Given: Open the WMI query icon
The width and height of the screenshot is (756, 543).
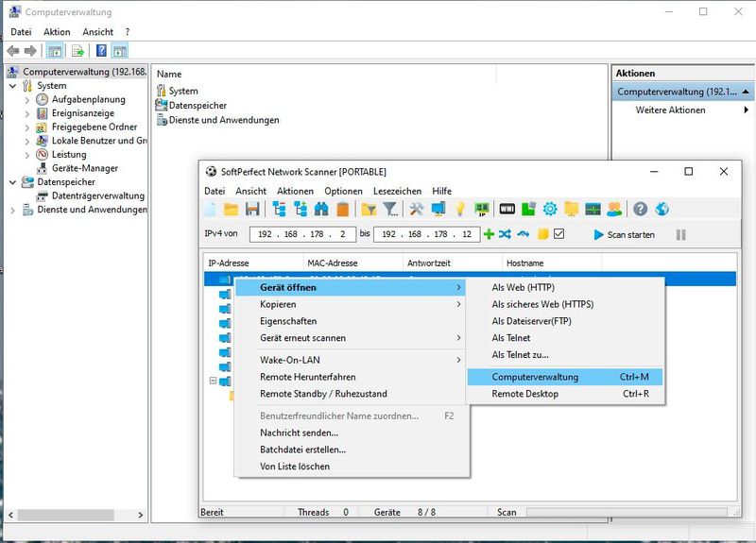Looking at the screenshot, I should coord(507,209).
